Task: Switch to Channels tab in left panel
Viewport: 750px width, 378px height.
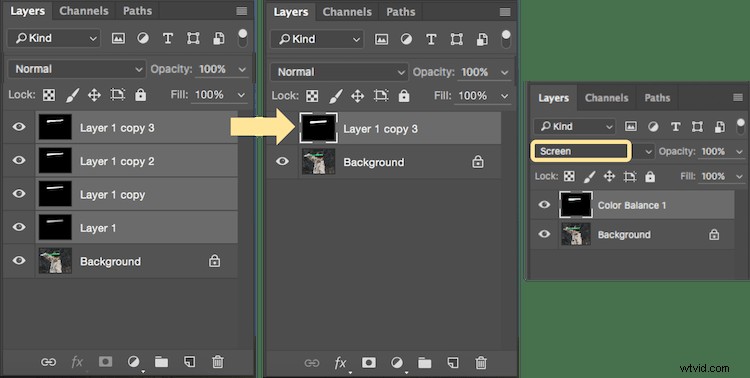Action: [x=84, y=11]
